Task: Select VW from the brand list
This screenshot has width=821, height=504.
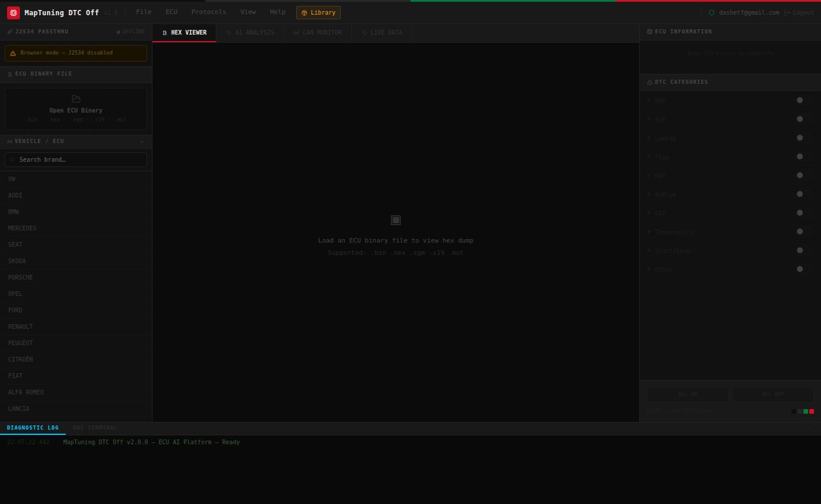Action: [x=76, y=179]
